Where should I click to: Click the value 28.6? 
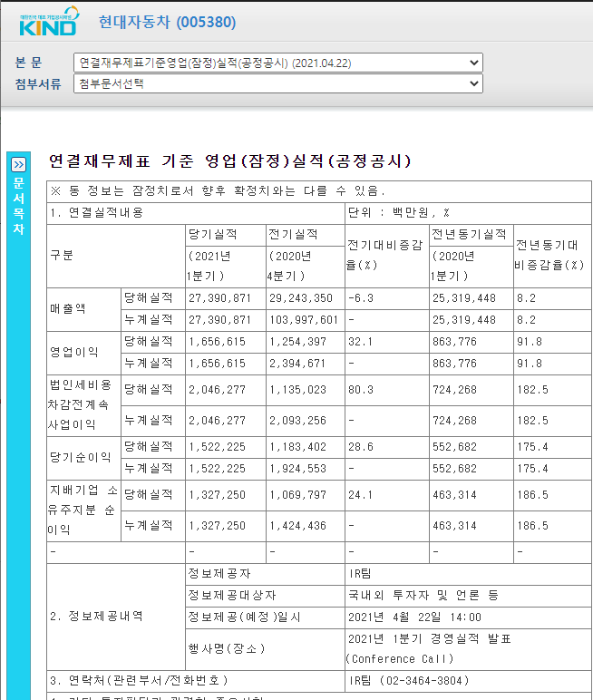[x=360, y=447]
